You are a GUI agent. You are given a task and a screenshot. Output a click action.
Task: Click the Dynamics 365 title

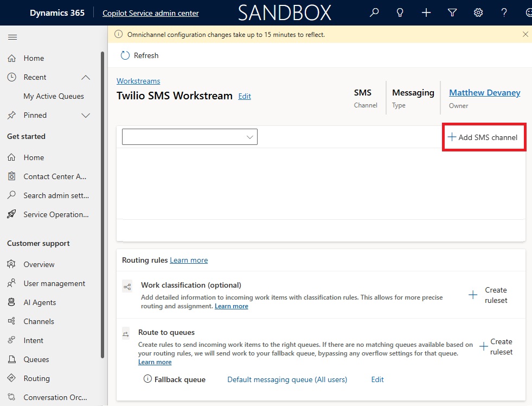57,13
